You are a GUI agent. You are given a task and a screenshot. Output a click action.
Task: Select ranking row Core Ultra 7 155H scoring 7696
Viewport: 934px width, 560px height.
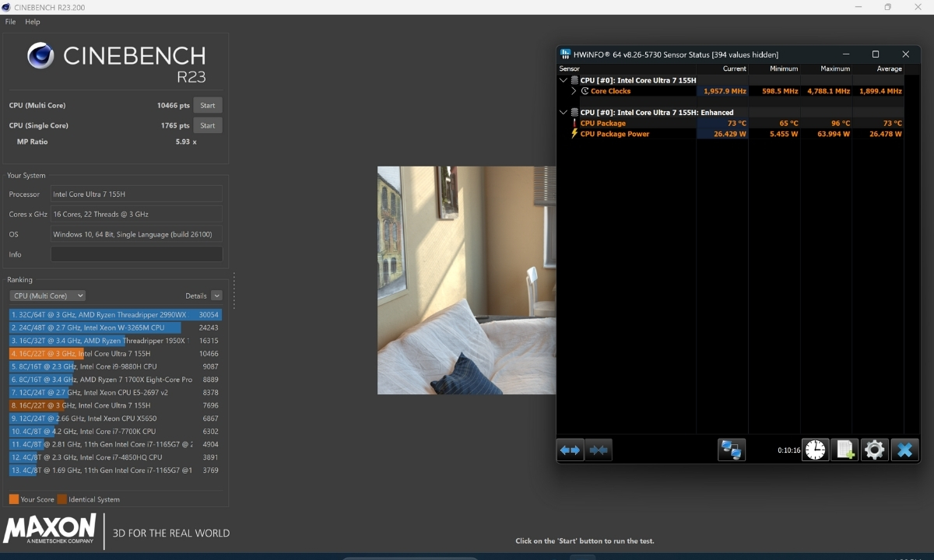pos(115,405)
